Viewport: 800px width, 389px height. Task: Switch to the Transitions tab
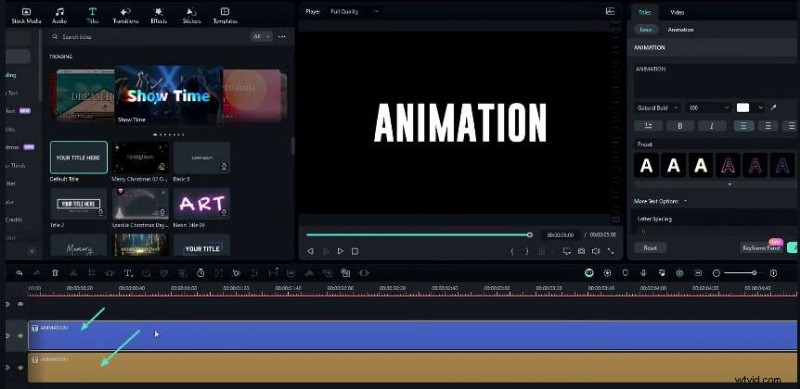coord(126,15)
